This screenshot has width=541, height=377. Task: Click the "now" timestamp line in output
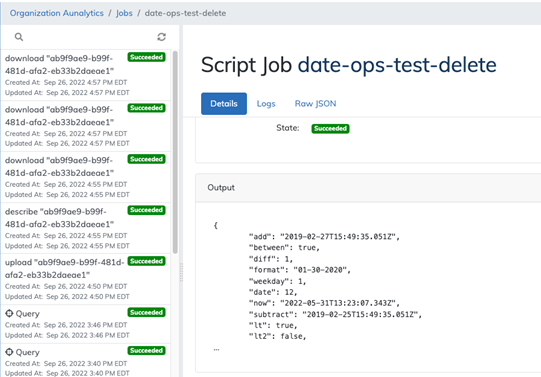click(324, 303)
